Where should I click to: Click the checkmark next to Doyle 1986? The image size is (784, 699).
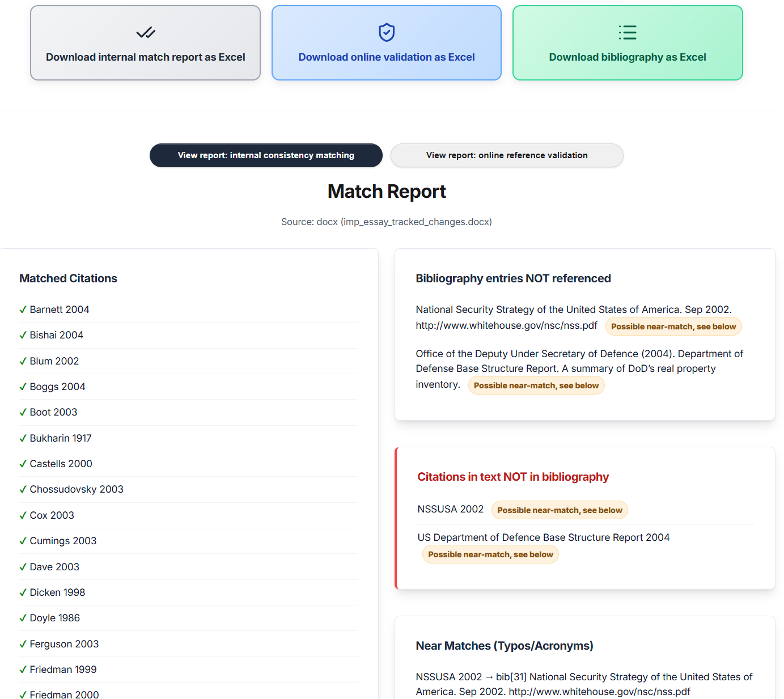23,618
